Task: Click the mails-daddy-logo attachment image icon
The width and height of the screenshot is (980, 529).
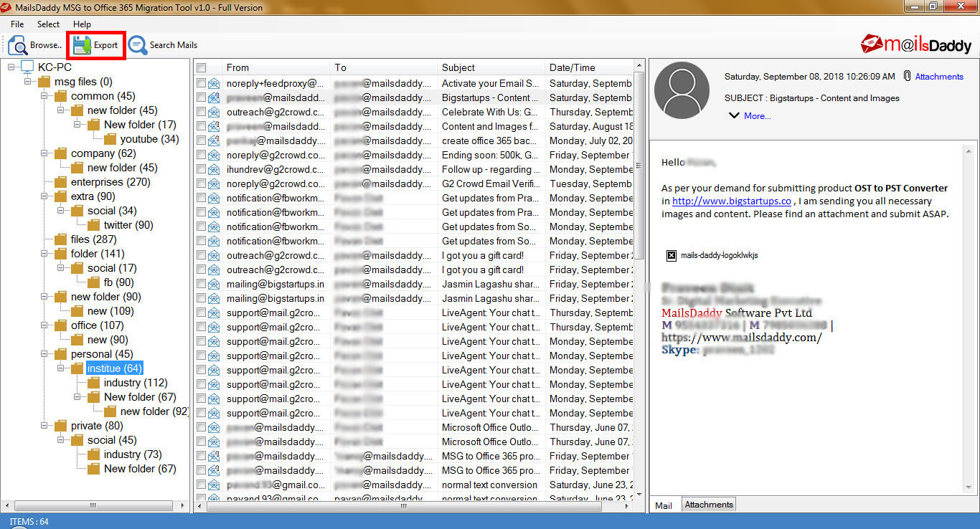Action: (x=672, y=255)
